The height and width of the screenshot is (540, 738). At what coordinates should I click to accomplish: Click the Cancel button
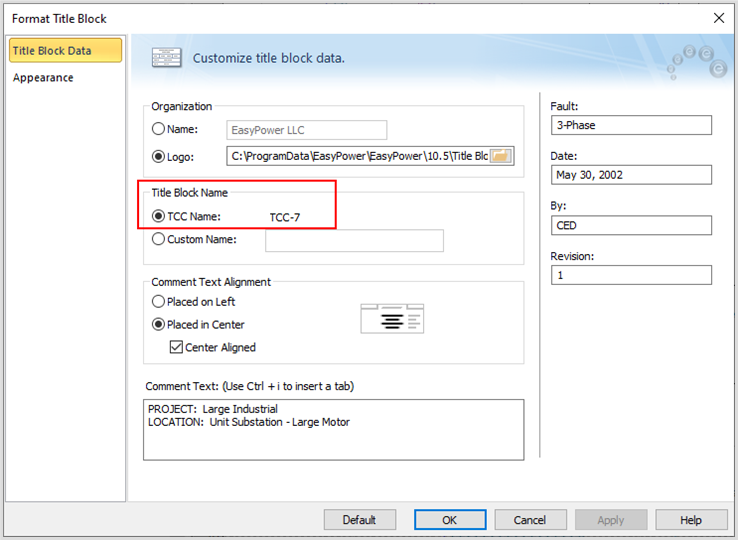click(x=530, y=520)
